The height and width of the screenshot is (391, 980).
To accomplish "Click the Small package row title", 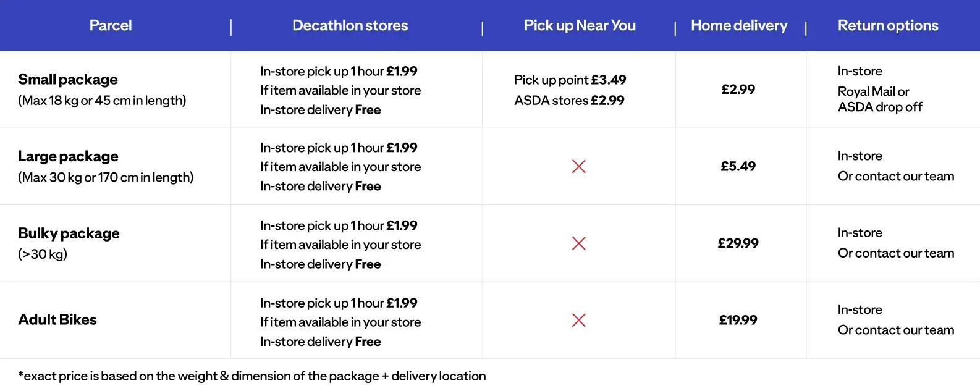I will 68,80.
